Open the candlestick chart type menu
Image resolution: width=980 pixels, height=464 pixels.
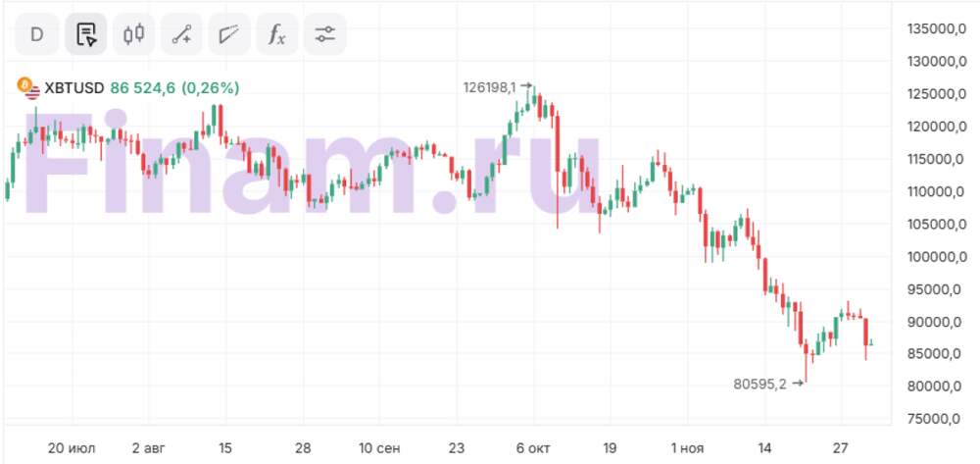133,34
